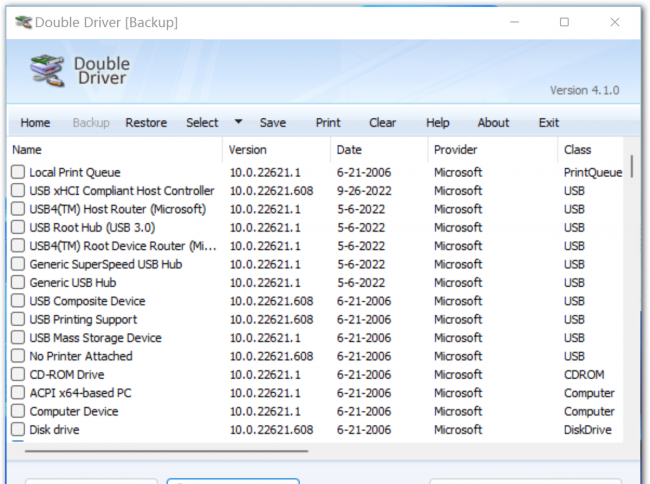Close the Double Driver window
Viewport: 650px width, 484px height.
615,22
